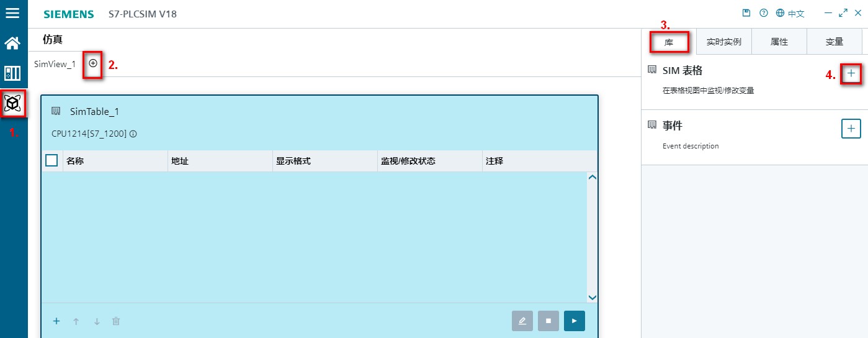Click the SimTable_1 title
Screen dimensions: 868x338
pyautogui.click(x=94, y=112)
